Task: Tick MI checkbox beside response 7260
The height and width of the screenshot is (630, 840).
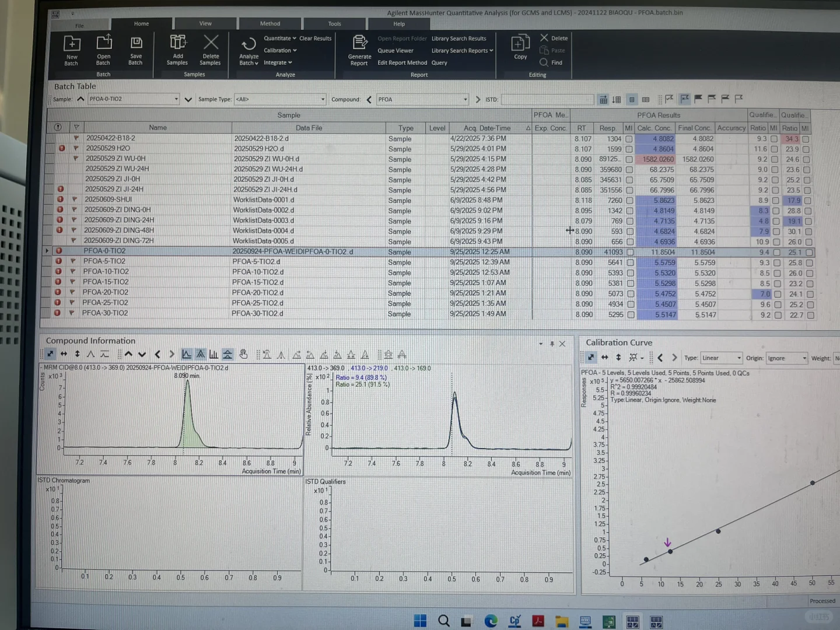Action: coord(630,201)
